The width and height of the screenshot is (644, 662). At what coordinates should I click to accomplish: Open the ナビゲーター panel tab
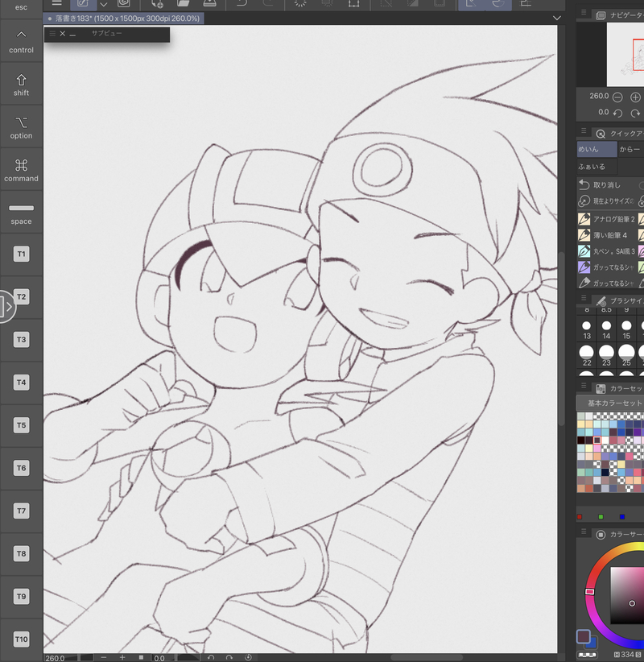pyautogui.click(x=620, y=15)
